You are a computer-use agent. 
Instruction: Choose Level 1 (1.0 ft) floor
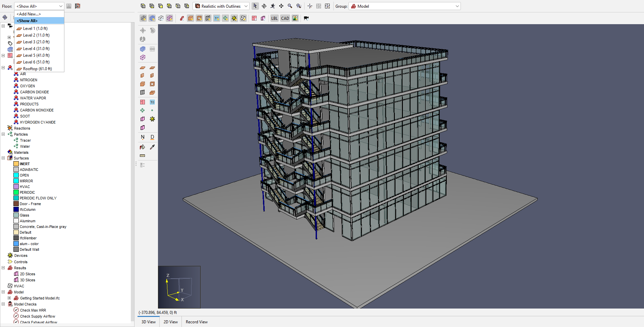tap(39, 29)
